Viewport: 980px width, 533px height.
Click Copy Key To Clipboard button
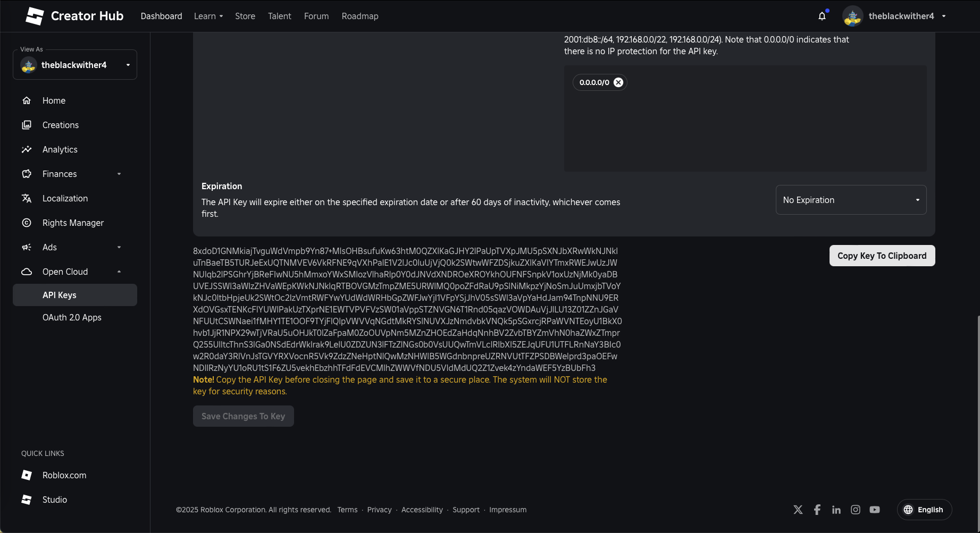point(882,256)
